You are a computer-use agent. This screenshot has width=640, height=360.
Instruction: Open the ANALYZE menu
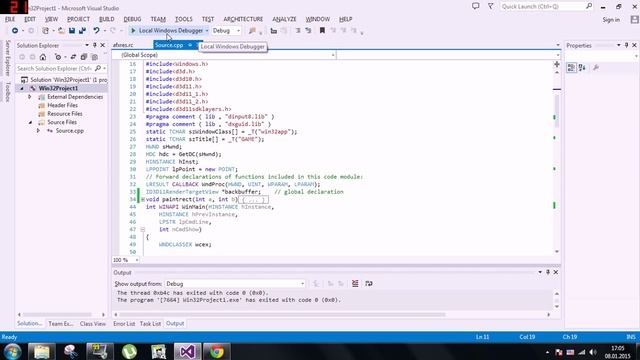[284, 19]
